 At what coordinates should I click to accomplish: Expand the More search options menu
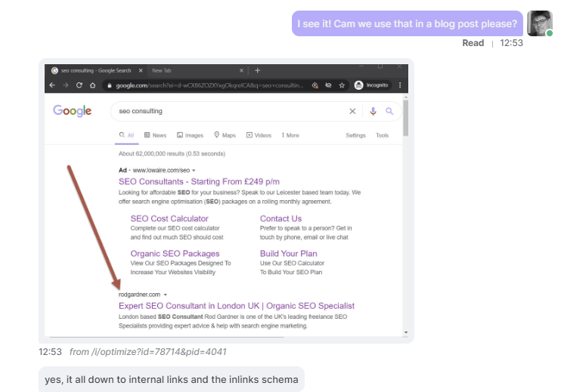tap(290, 135)
